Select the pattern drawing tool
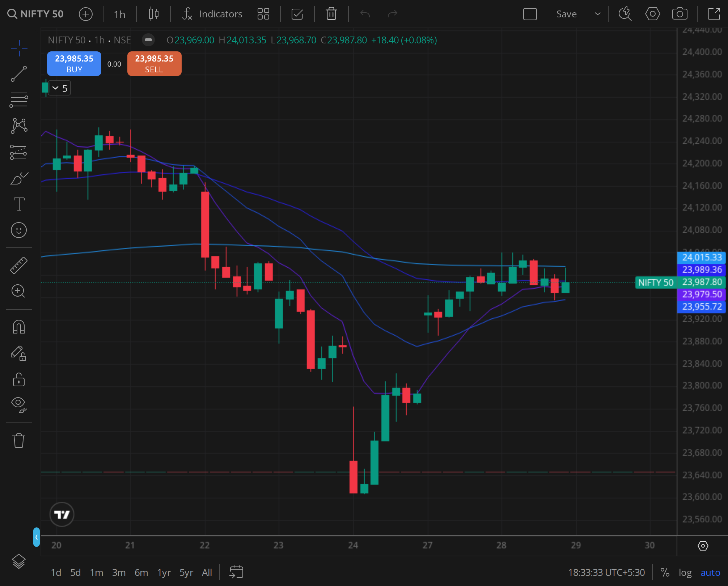 click(x=19, y=126)
